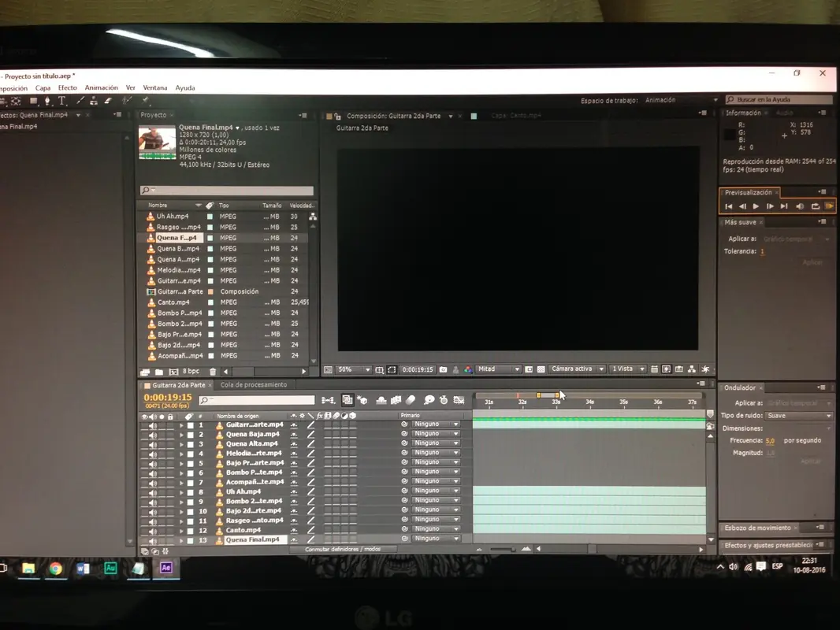Expand layer 12 Canto.mp4 properties
The height and width of the screenshot is (630, 840).
click(x=181, y=531)
